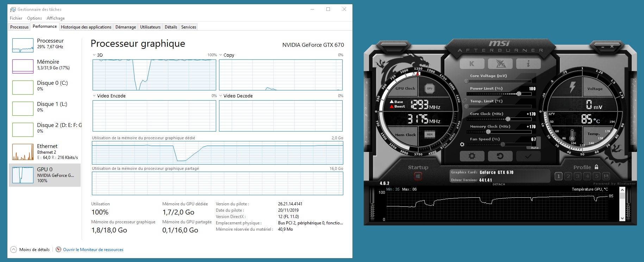Open the Options menu in Task Manager
The image size is (644, 262).
[x=35, y=18]
